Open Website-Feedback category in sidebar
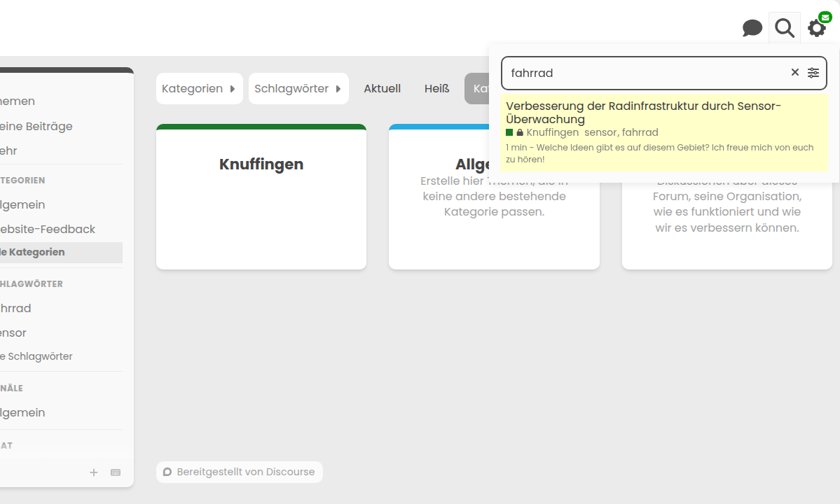This screenshot has height=504, width=840. (x=47, y=230)
